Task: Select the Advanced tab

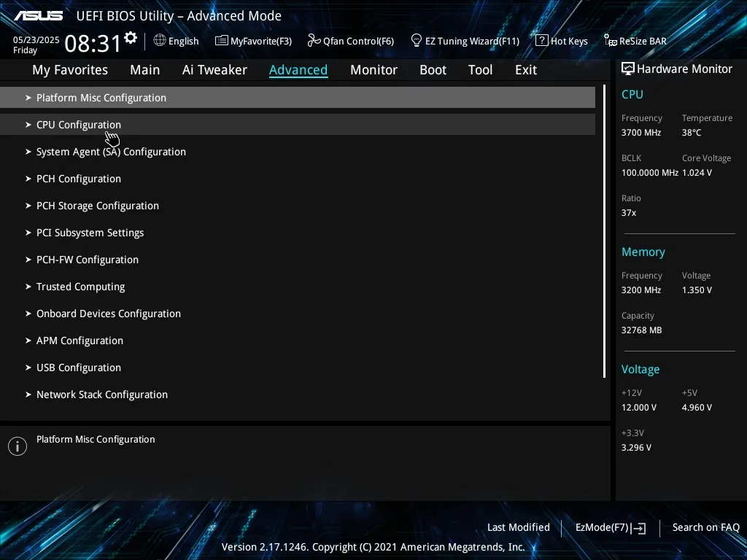Action: click(x=298, y=70)
